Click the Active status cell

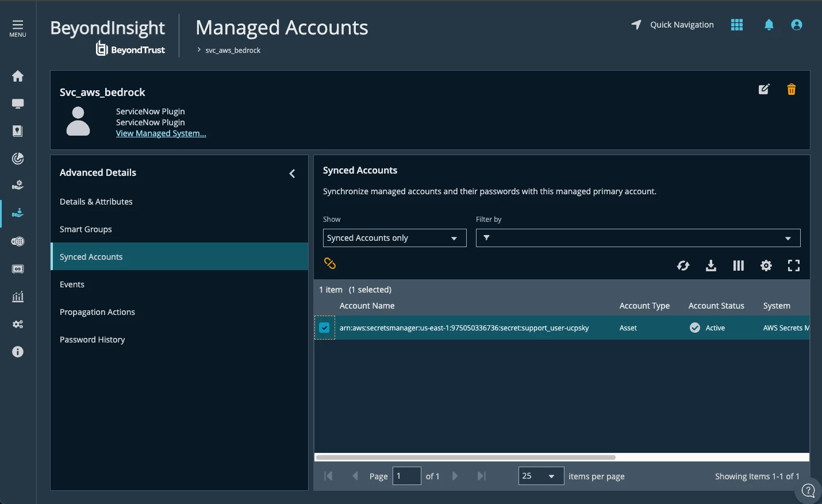pos(708,328)
